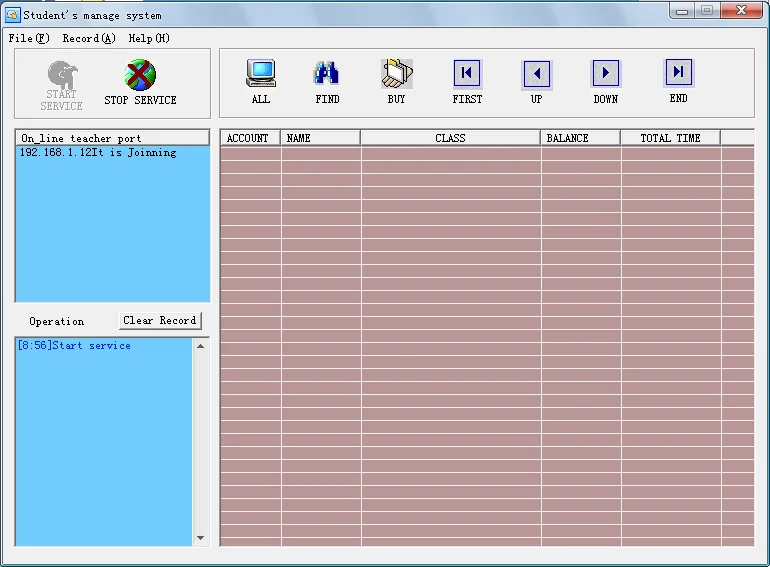Click the CLASS column header
Viewport: 770px width, 567px height.
click(x=450, y=138)
